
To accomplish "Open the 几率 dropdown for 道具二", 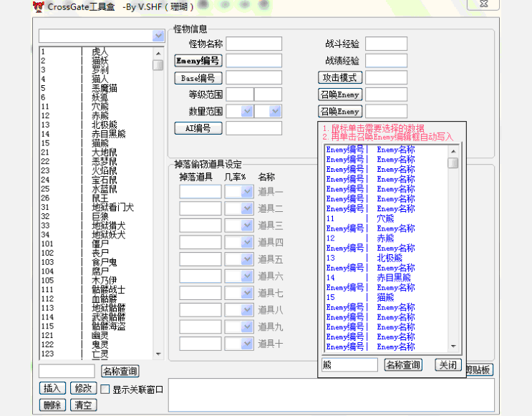I will [x=247, y=208].
